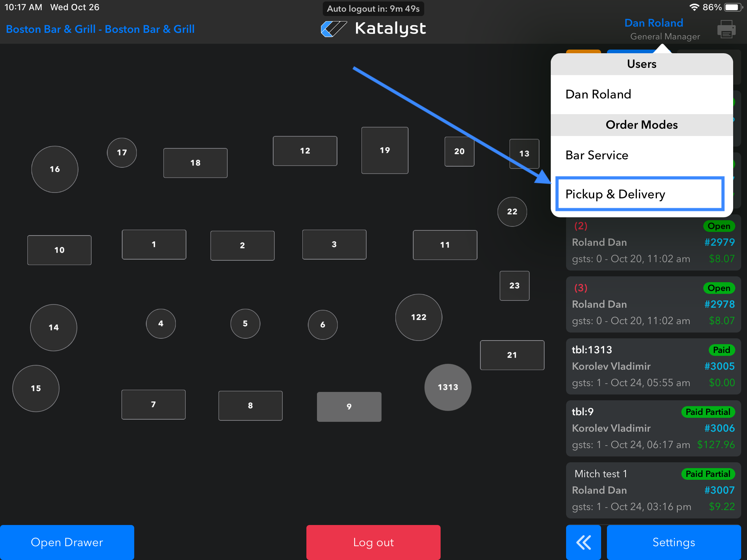Open paid order #3005 for tbl:1313

tap(653, 366)
